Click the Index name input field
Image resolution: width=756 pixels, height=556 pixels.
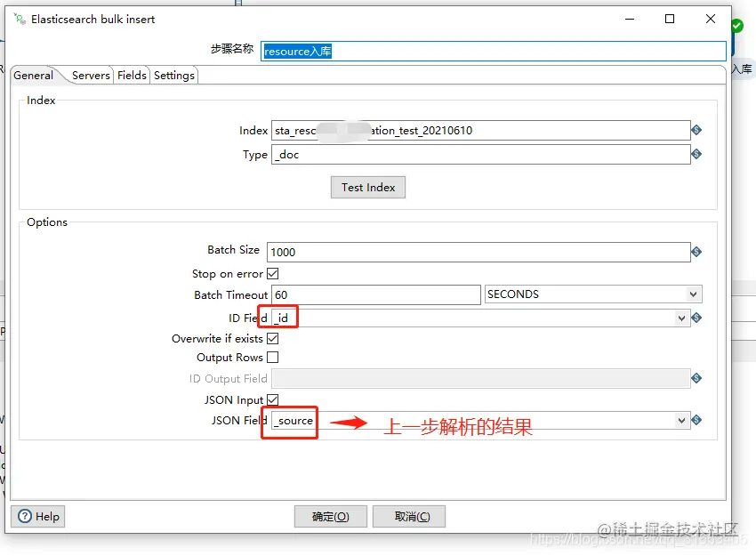(x=480, y=130)
